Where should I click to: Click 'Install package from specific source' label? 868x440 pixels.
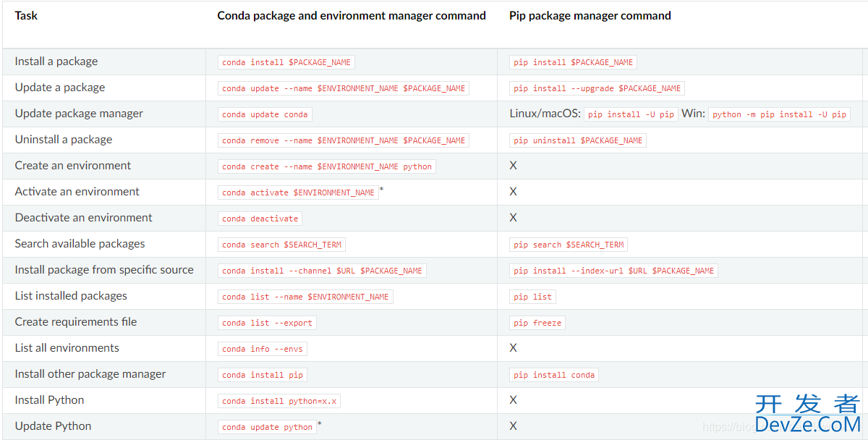[x=104, y=270]
